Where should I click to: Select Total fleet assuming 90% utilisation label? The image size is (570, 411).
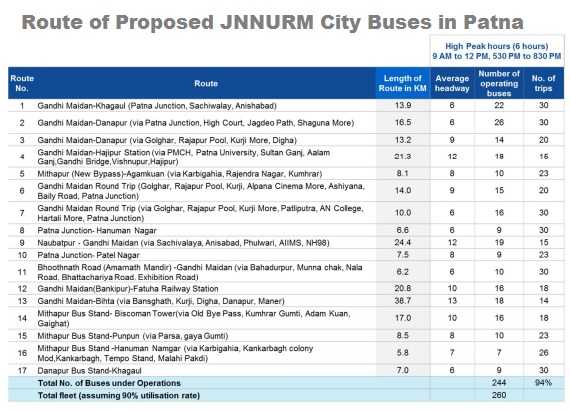coord(119,395)
